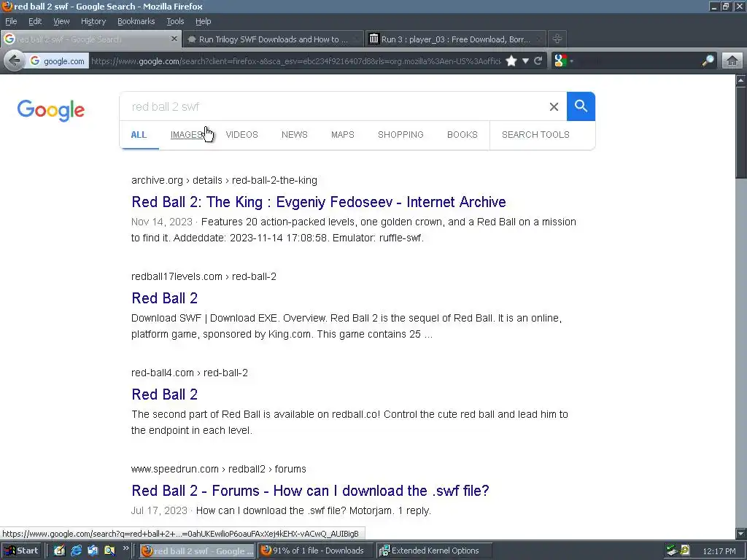747x560 pixels.
Task: Open the bookmarks dropdown arrow beside the star
Action: pyautogui.click(x=525, y=61)
